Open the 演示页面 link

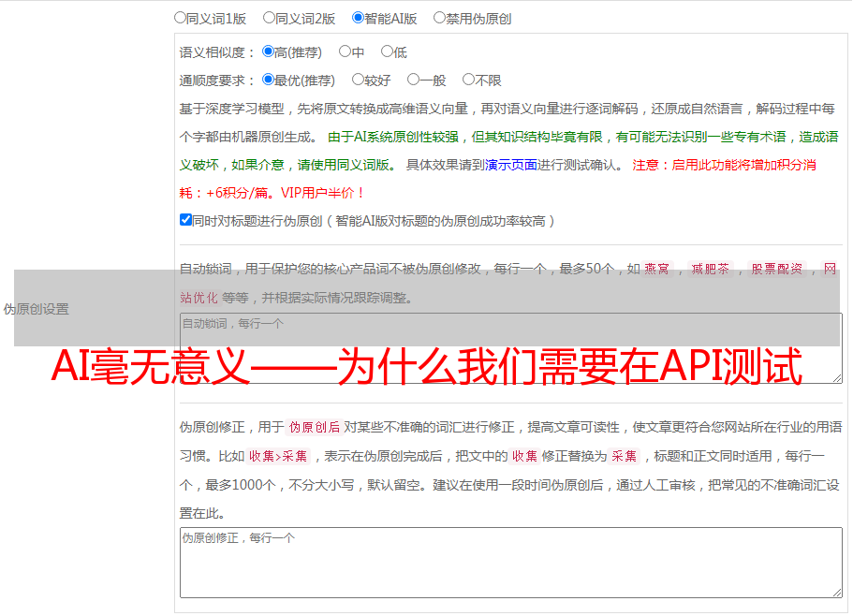coord(511,165)
